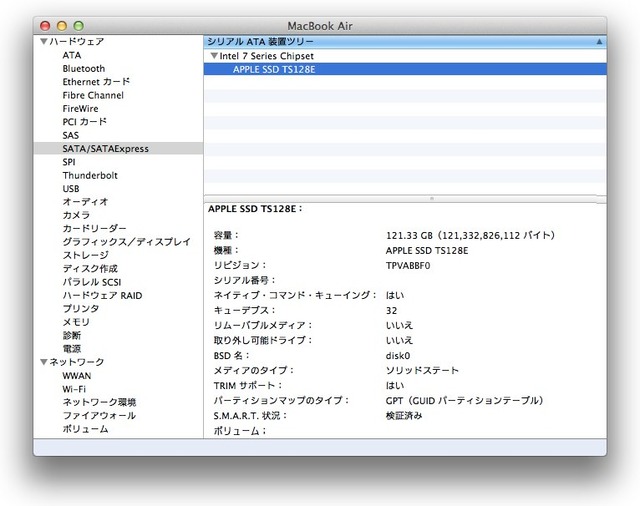
Task: Open ハードウェア RAID entry
Action: pyautogui.click(x=102, y=295)
